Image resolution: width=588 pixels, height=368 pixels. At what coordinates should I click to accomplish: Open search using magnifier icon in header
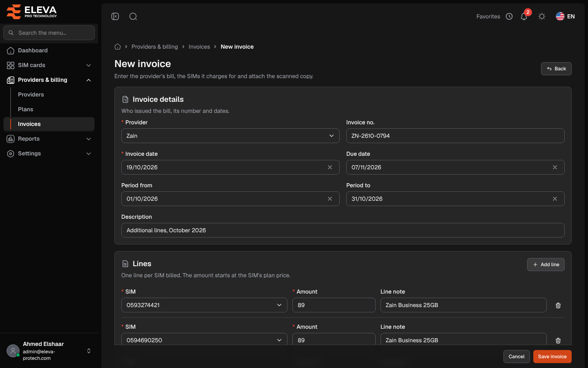pos(133,16)
